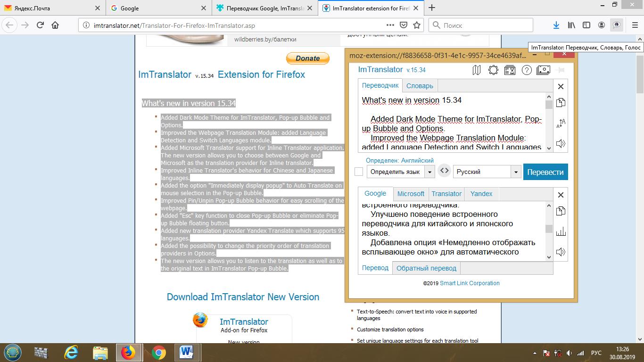Pin the ImTranslator popup window
The image size is (644, 362).
pos(560,70)
